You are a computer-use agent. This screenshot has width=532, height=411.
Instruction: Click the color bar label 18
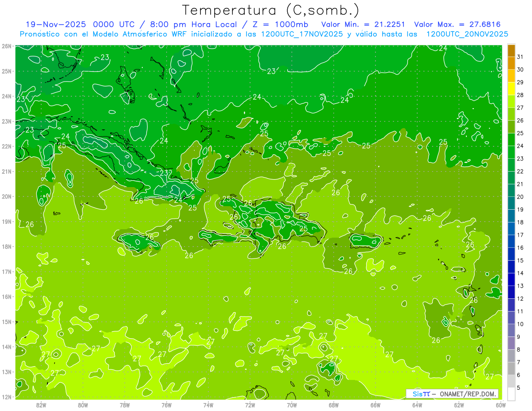520,222
